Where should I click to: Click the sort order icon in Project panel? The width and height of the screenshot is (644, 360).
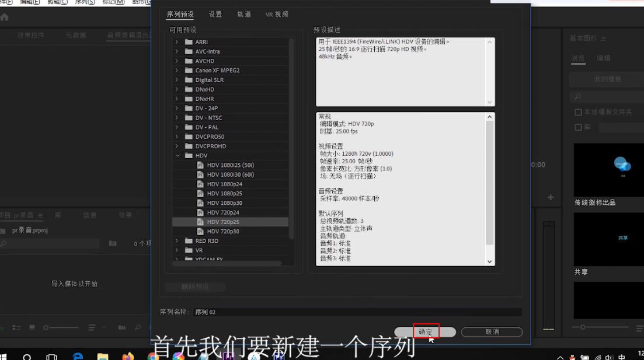[x=92, y=327]
